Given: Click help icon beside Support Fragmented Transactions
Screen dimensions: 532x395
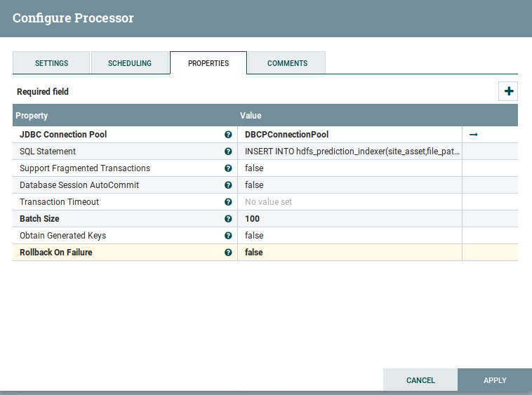Looking at the screenshot, I should 228,168.
